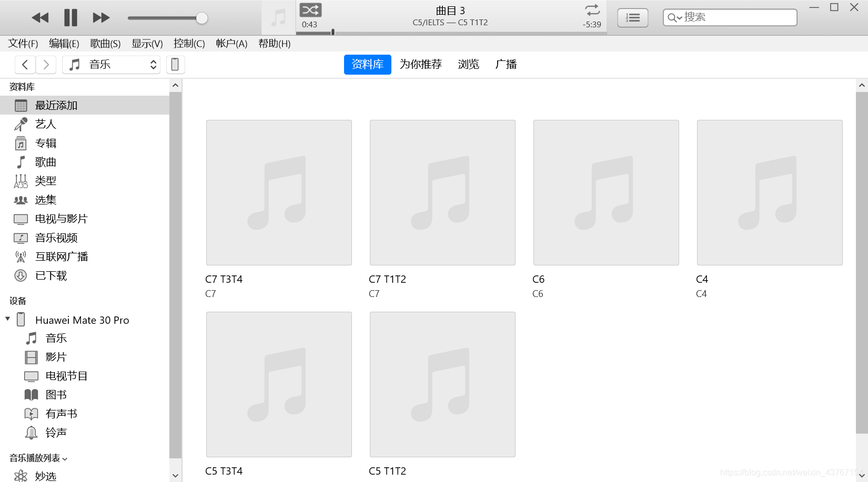Switch to the 为你推荐 tab
The width and height of the screenshot is (868, 482).
tap(420, 65)
